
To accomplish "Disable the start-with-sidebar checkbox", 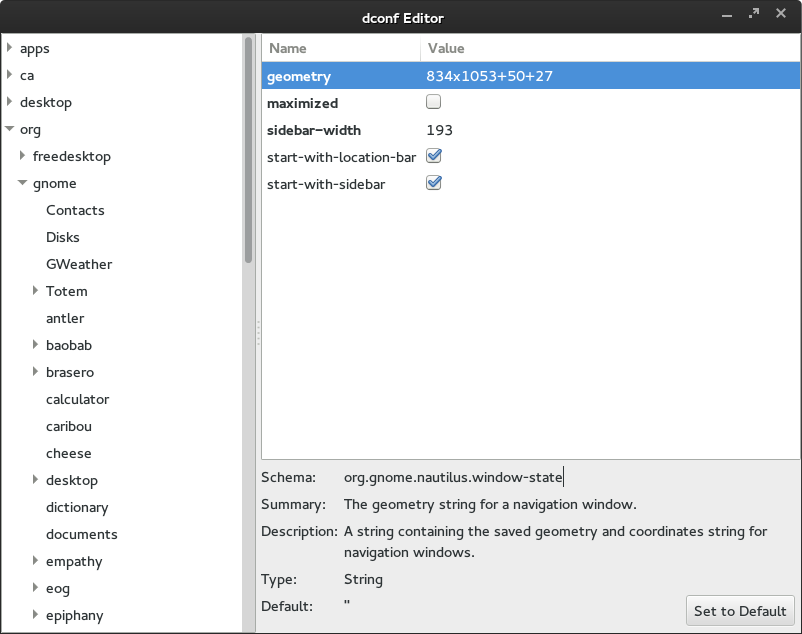I will [x=433, y=183].
